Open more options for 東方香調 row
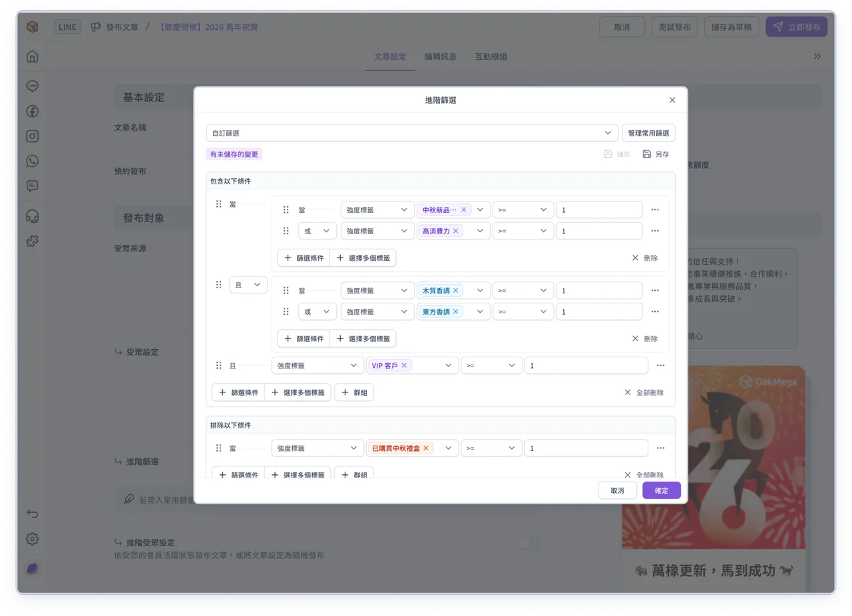 pyautogui.click(x=655, y=311)
